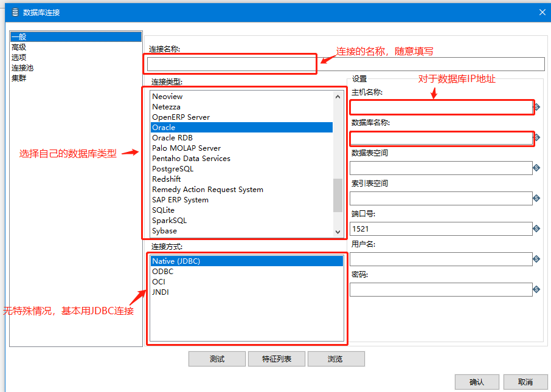The height and width of the screenshot is (392, 551).
Task: Select Palo MOLAP Server connection type
Action: pyautogui.click(x=242, y=148)
